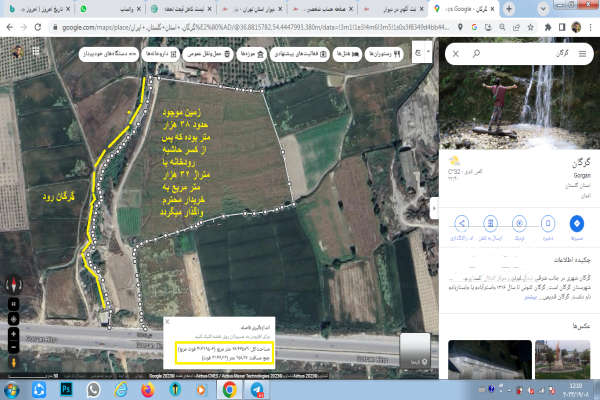Select the pharmacies (داروخانه‌ها) filter chip
Image resolution: width=600 pixels, height=400 pixels.
[x=161, y=54]
